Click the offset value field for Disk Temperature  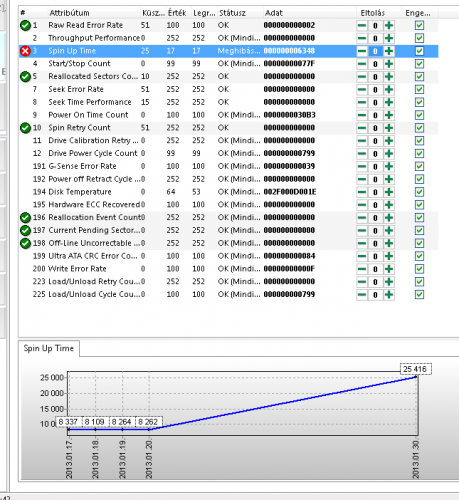[x=375, y=192]
